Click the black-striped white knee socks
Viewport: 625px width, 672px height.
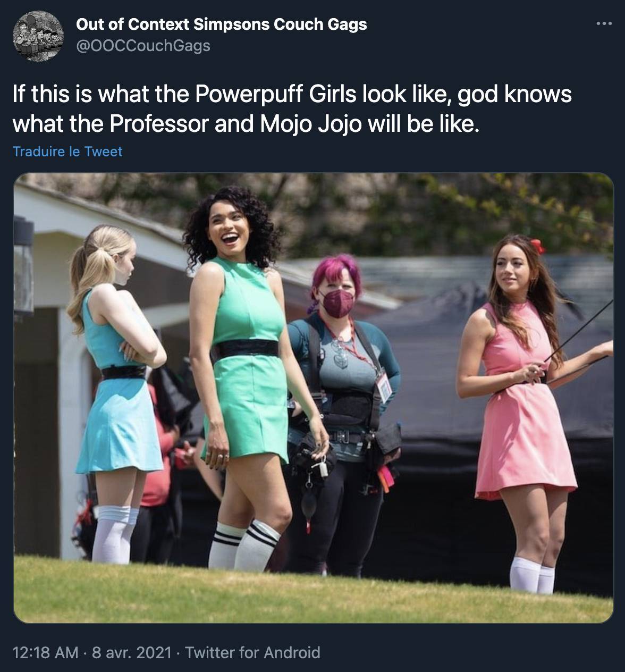pos(243,545)
